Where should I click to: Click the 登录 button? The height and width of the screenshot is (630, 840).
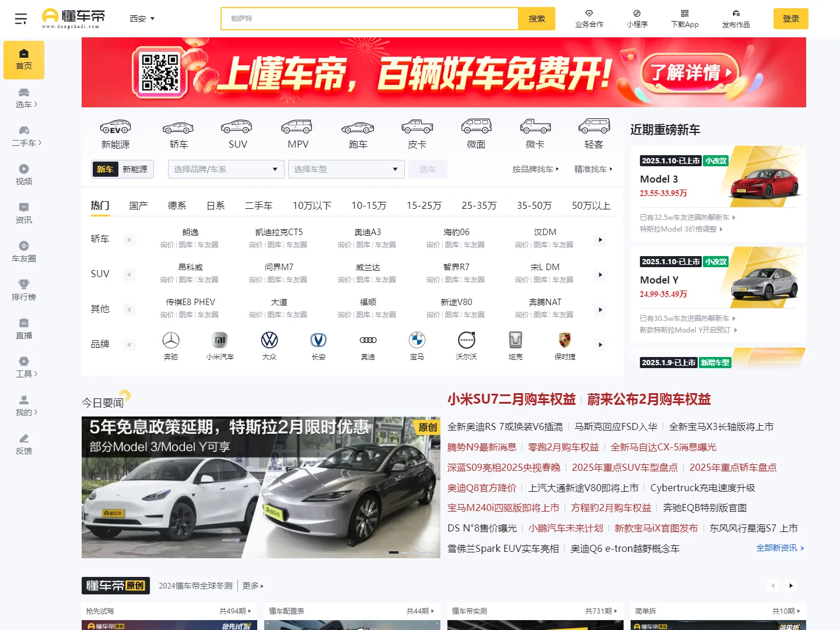791,19
